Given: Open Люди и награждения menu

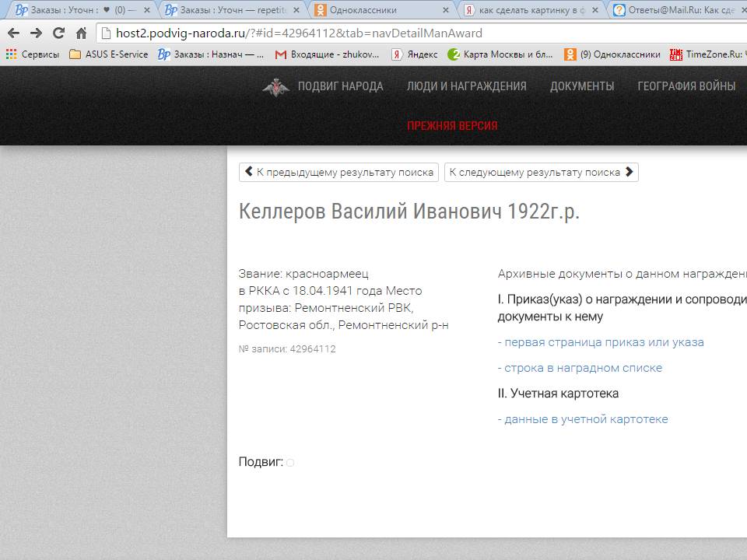Looking at the screenshot, I should 466,86.
